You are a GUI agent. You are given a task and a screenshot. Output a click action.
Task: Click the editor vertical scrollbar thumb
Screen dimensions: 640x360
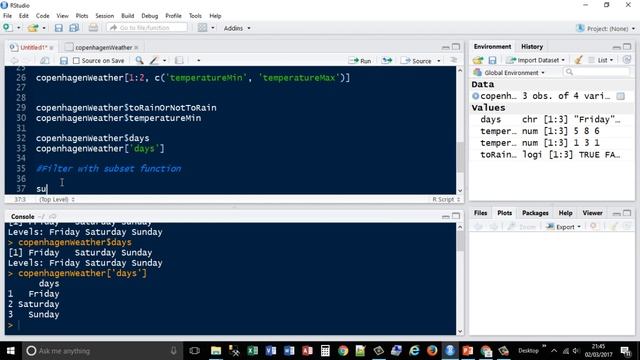point(460,157)
